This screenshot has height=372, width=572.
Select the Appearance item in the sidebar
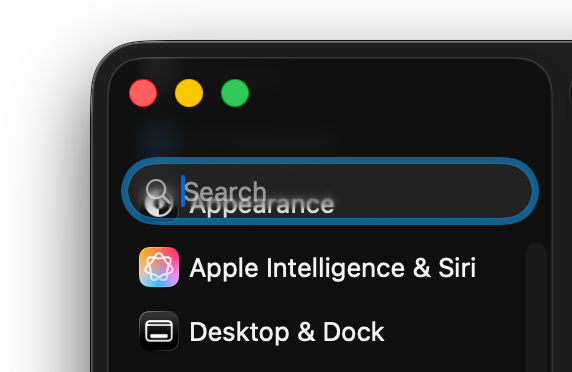262,205
